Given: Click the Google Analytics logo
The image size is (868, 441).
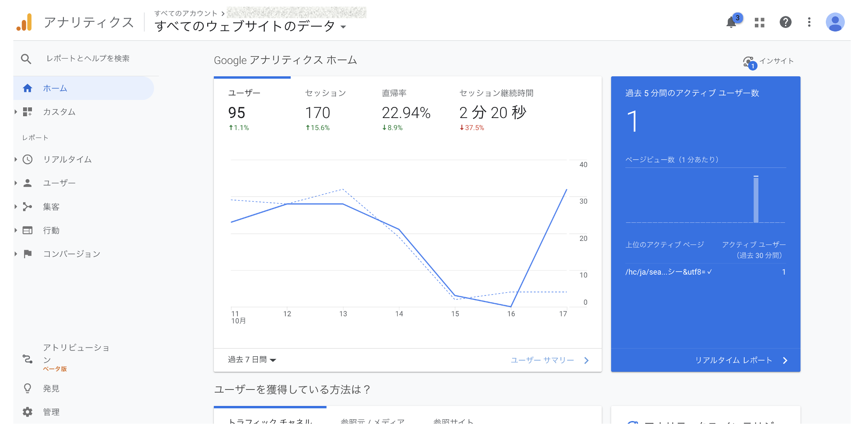Looking at the screenshot, I should (x=24, y=22).
